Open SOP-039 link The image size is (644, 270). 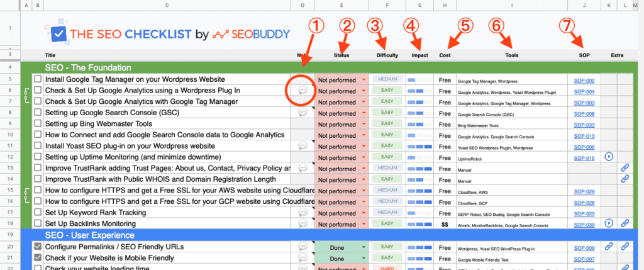tap(584, 225)
